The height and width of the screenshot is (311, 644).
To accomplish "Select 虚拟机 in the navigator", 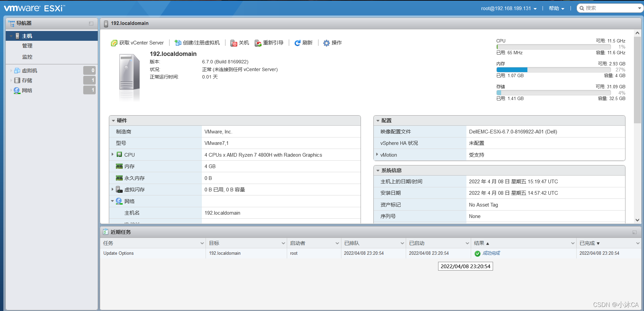I will (30, 70).
